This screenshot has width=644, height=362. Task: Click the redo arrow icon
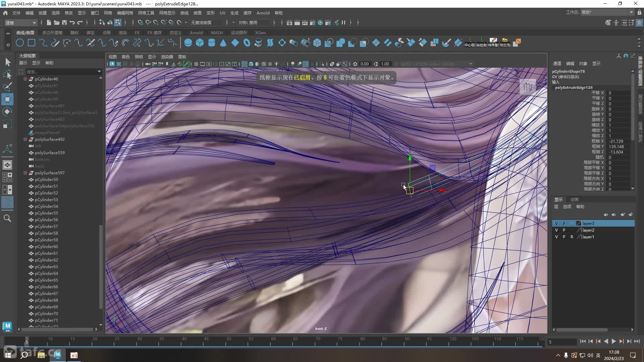80,22
